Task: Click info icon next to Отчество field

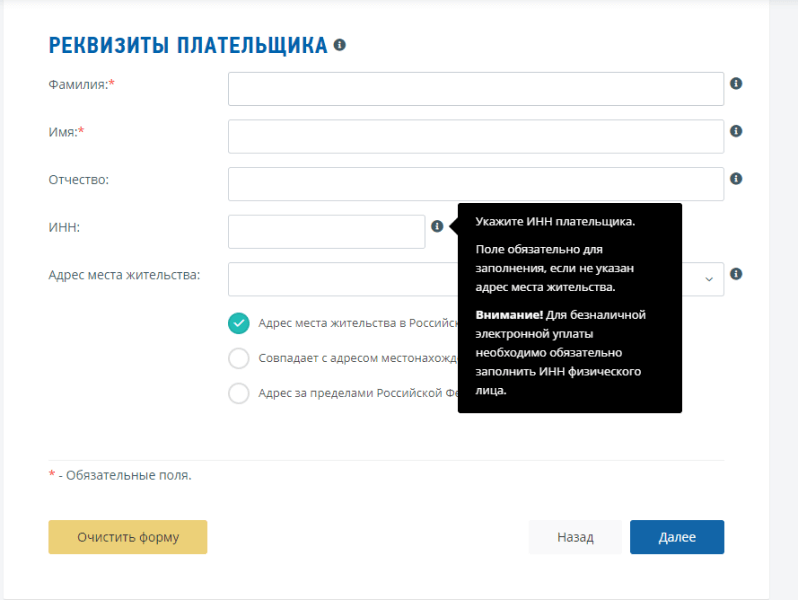Action: [x=736, y=179]
